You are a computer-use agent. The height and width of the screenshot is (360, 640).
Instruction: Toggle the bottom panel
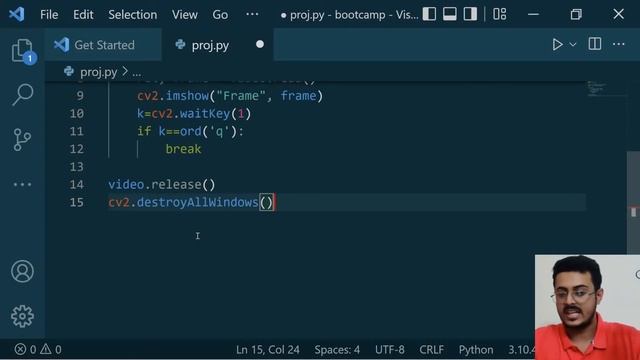pos(450,14)
